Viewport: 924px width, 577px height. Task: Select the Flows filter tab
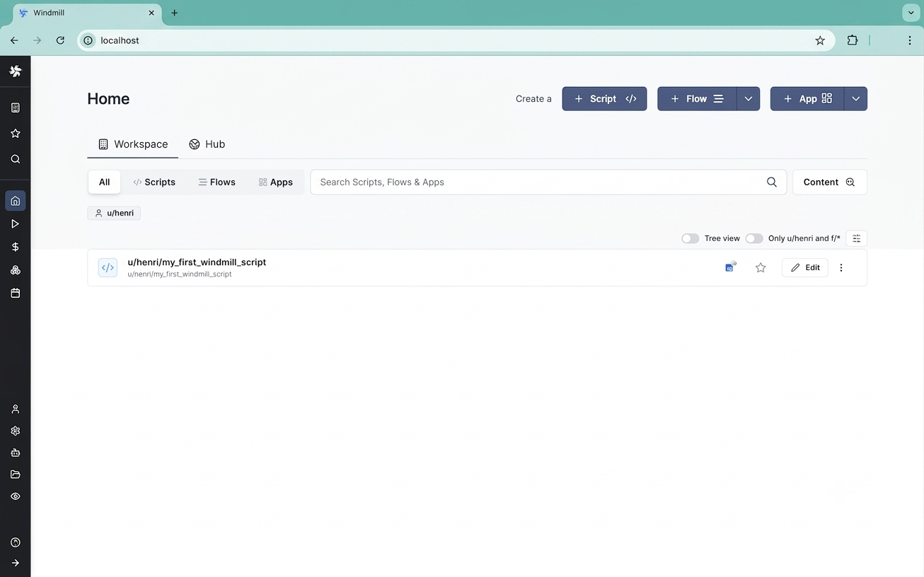click(216, 182)
